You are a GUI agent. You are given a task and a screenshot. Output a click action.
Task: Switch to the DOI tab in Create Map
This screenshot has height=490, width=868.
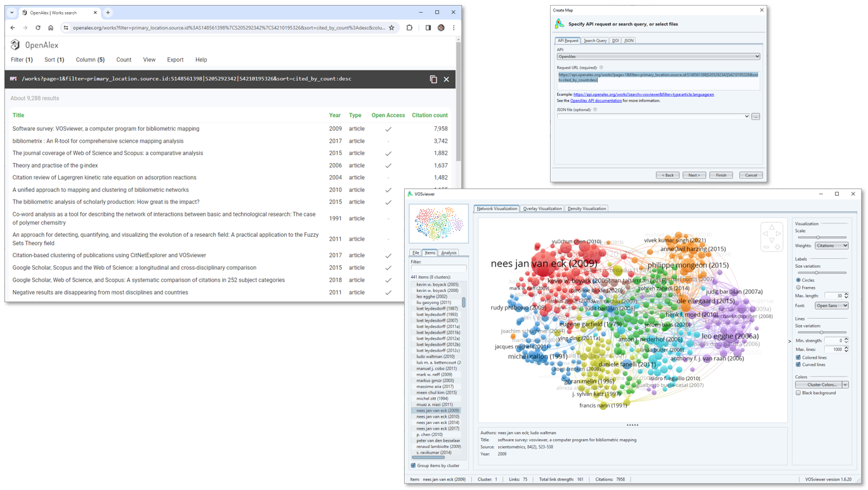[615, 41]
